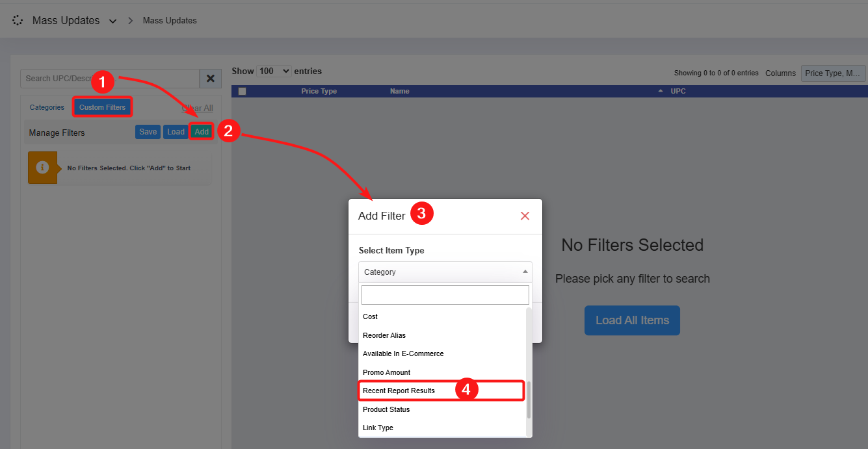This screenshot has width=868, height=449.
Task: Expand the Mass Updates chevron menu
Action: 113,21
